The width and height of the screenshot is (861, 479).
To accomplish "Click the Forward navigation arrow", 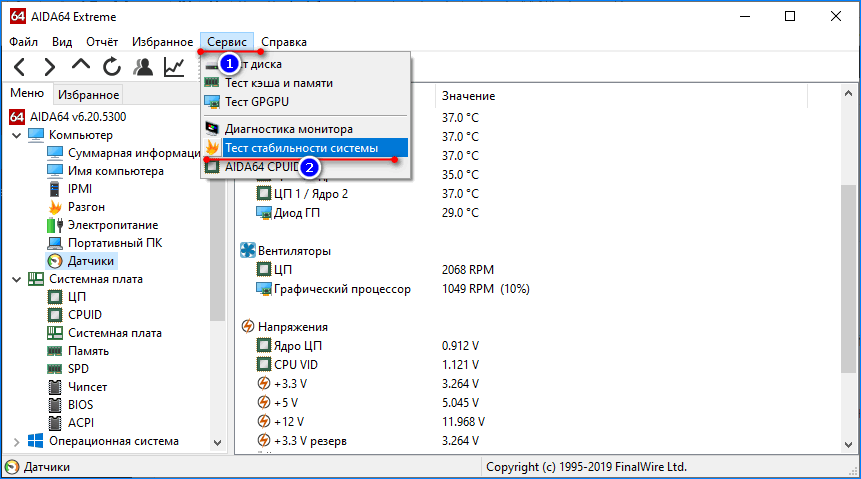I will [x=49, y=67].
